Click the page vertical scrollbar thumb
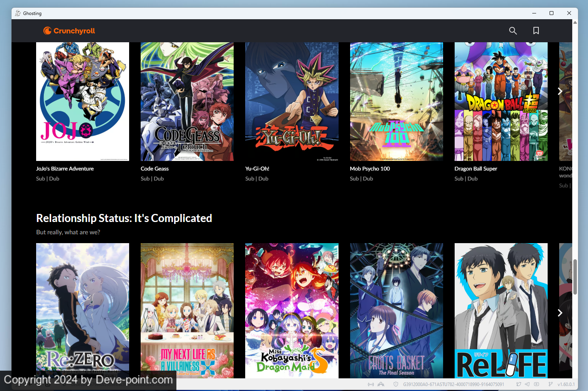Viewport: 588px width, 391px height. 575,277
